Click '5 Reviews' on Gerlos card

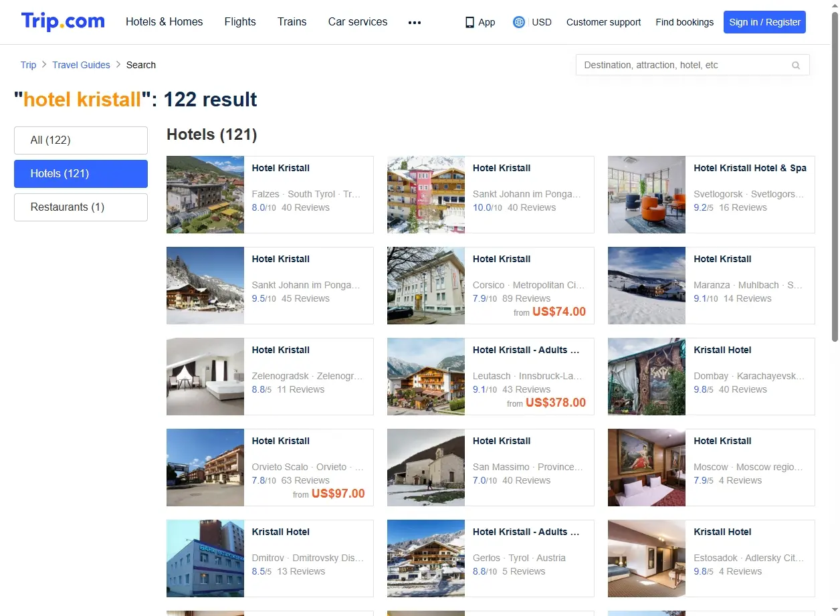524,571
